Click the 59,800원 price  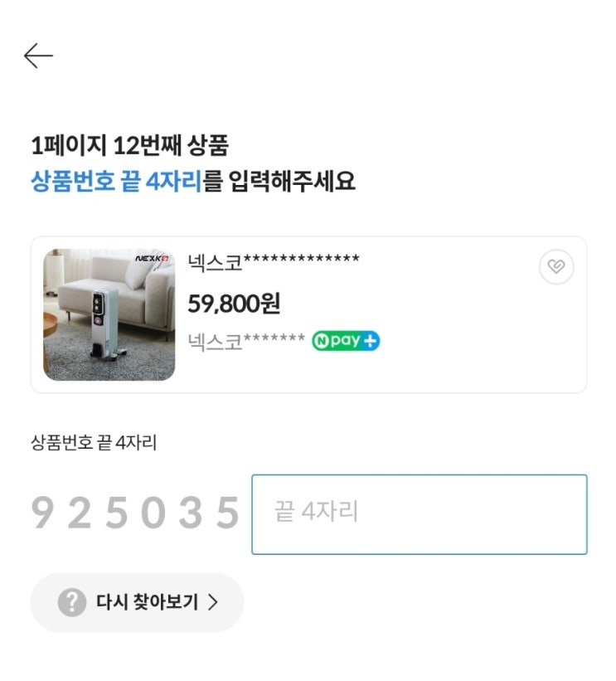point(234,304)
